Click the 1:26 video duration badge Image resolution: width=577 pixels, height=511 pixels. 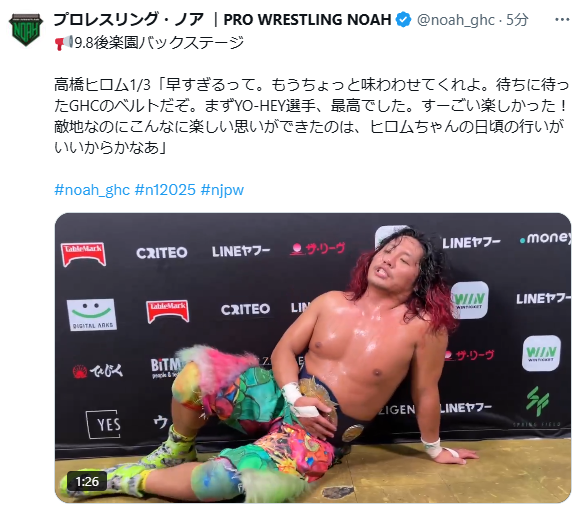[87, 481]
